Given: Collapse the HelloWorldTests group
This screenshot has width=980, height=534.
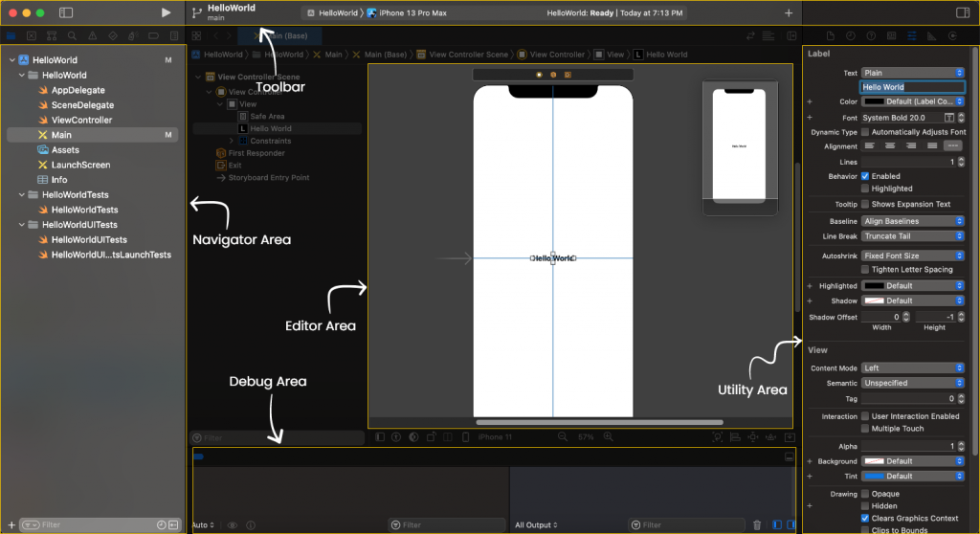Looking at the screenshot, I should (x=22, y=194).
